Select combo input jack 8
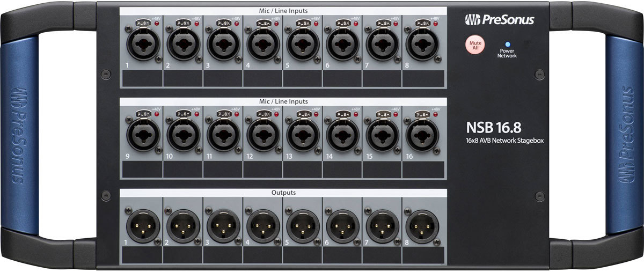 click(x=423, y=45)
